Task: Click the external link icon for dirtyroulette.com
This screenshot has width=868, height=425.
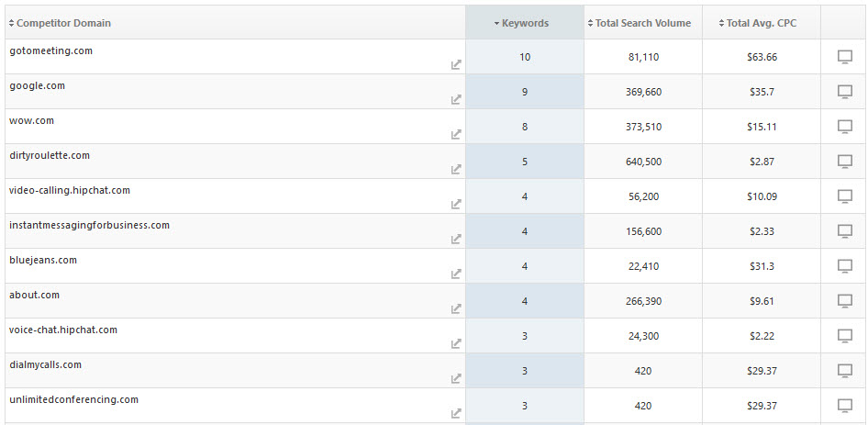Action: click(456, 169)
